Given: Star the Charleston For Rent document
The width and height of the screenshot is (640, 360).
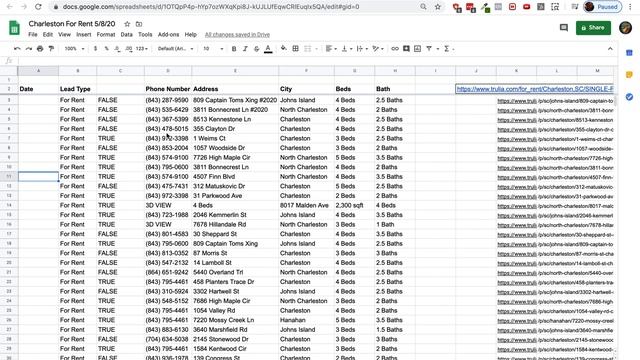Looking at the screenshot, I should click(127, 24).
